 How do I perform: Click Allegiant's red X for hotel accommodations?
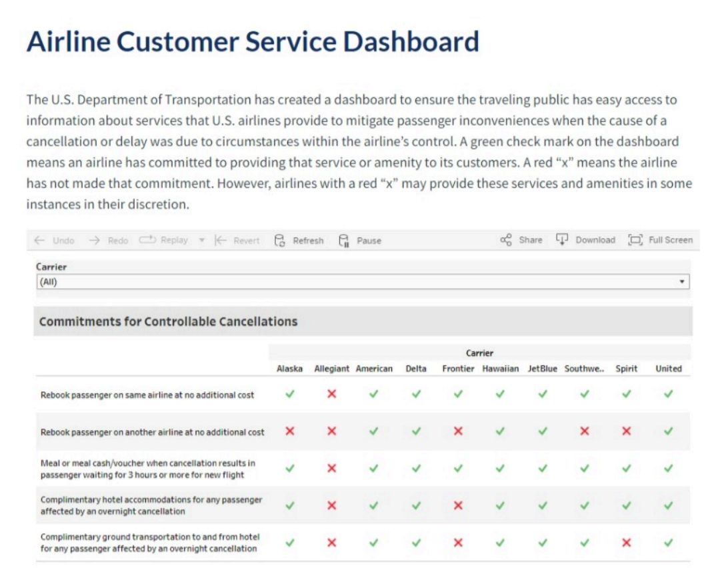pos(331,505)
